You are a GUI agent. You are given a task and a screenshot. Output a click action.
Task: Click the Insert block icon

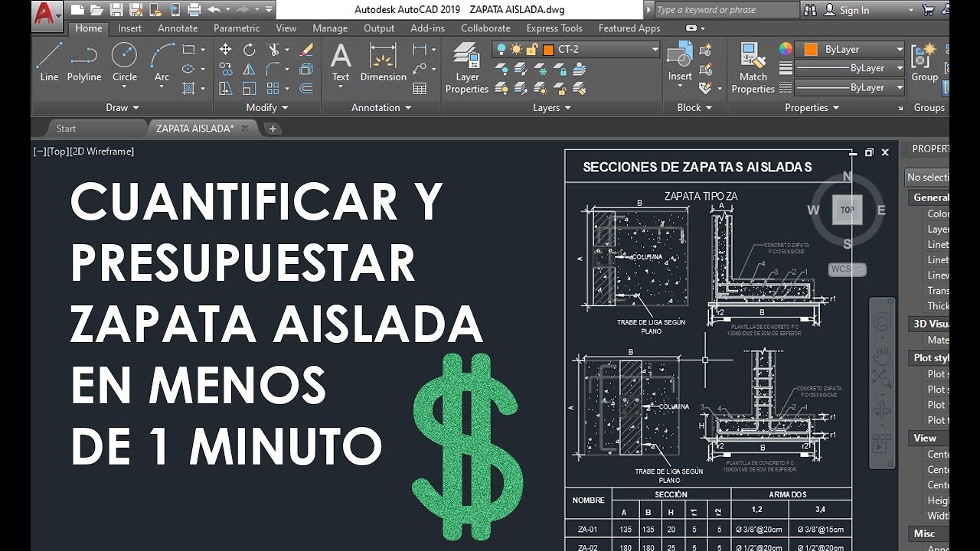pyautogui.click(x=680, y=63)
